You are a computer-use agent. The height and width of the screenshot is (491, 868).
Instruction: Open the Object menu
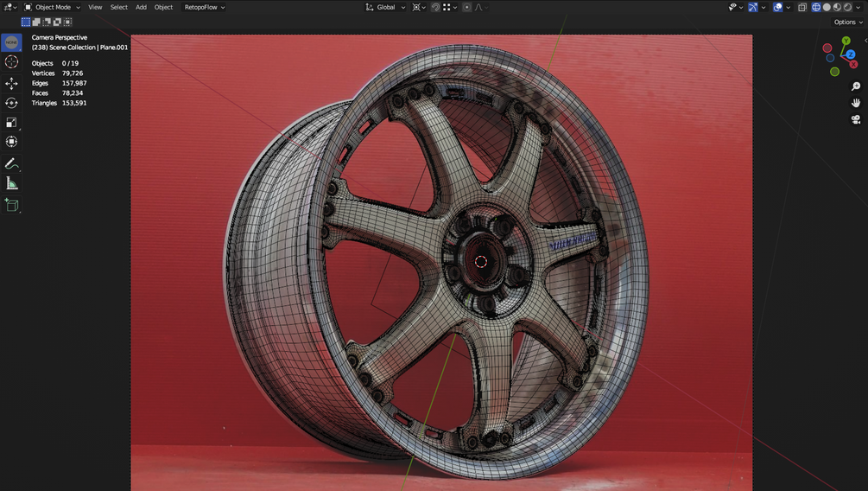coord(163,7)
